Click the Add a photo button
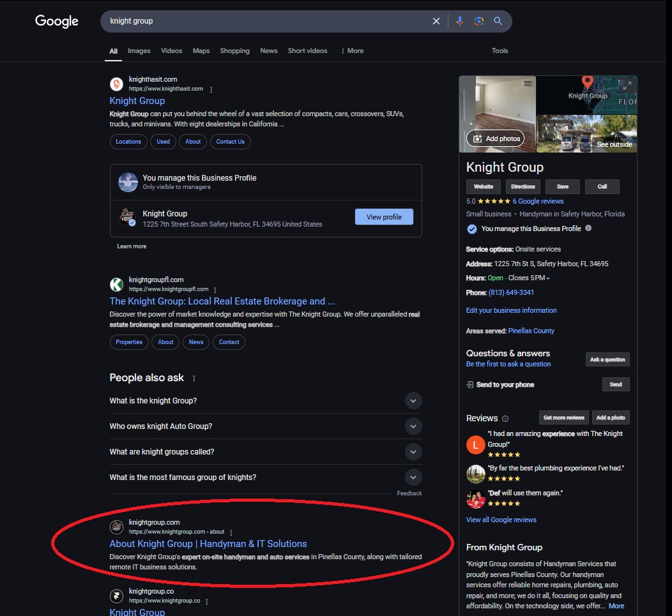Viewport: 672px width, 616px height. point(611,417)
